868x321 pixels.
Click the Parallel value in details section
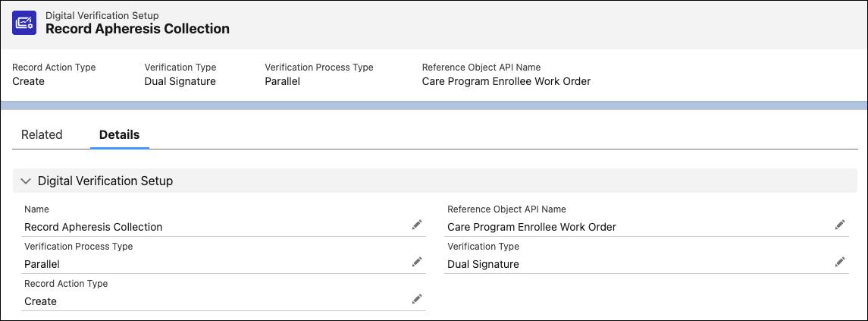pos(42,264)
